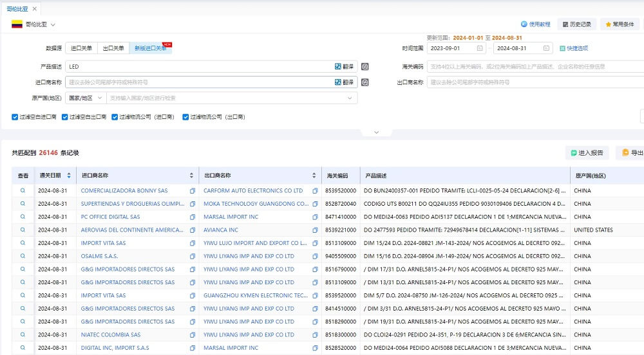Focus 海关编码 input field
Screen dimensions: 644x355
pyautogui.click(x=536, y=66)
